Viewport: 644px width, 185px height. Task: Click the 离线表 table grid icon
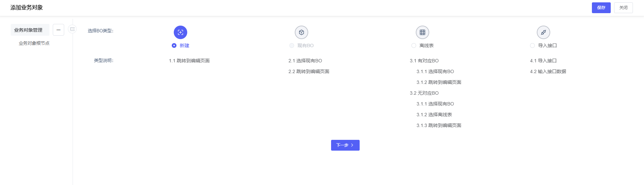coord(422,32)
